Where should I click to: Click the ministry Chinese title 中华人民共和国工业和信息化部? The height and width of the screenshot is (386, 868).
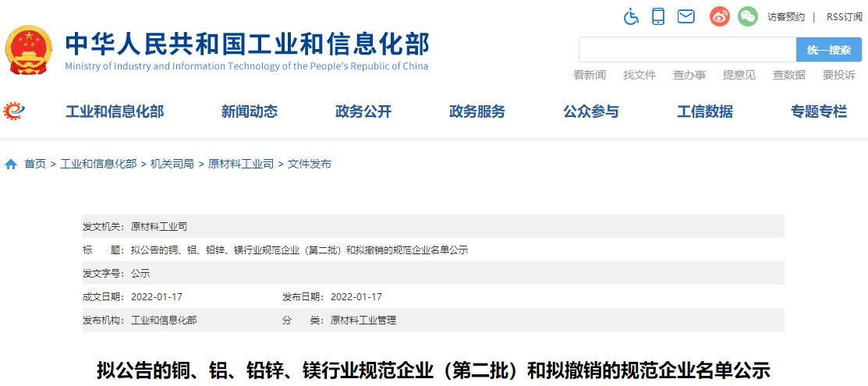tap(247, 44)
